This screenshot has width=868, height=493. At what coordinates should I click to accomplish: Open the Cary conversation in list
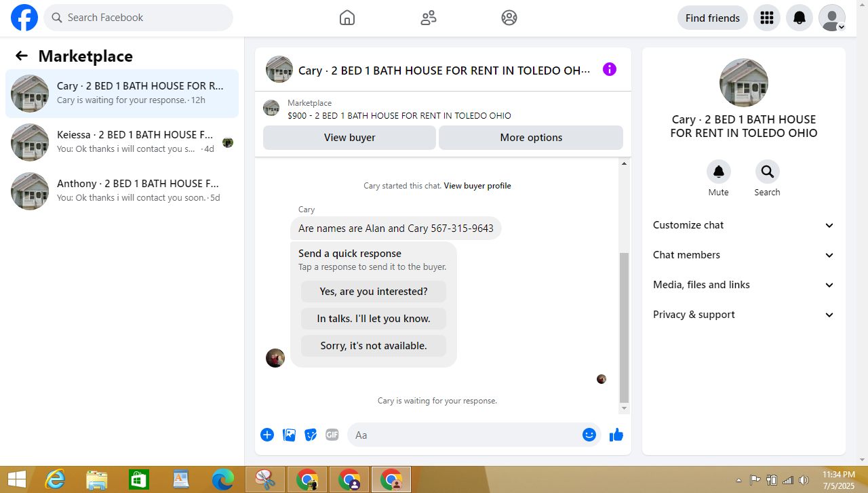(x=122, y=94)
